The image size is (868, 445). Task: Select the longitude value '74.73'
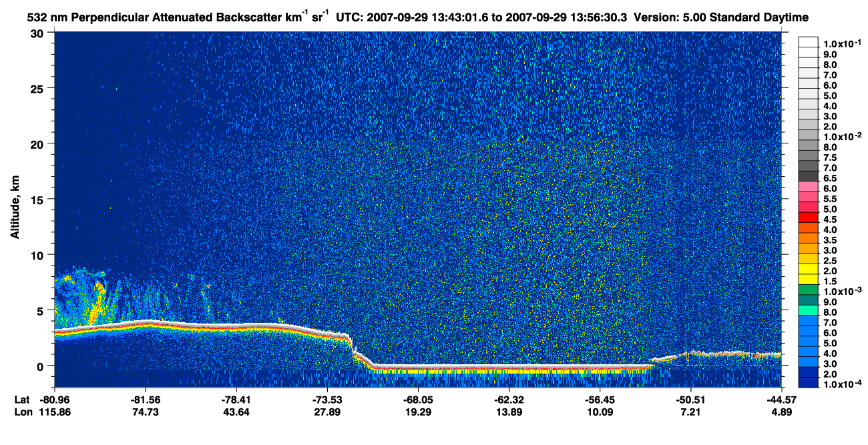pyautogui.click(x=146, y=412)
